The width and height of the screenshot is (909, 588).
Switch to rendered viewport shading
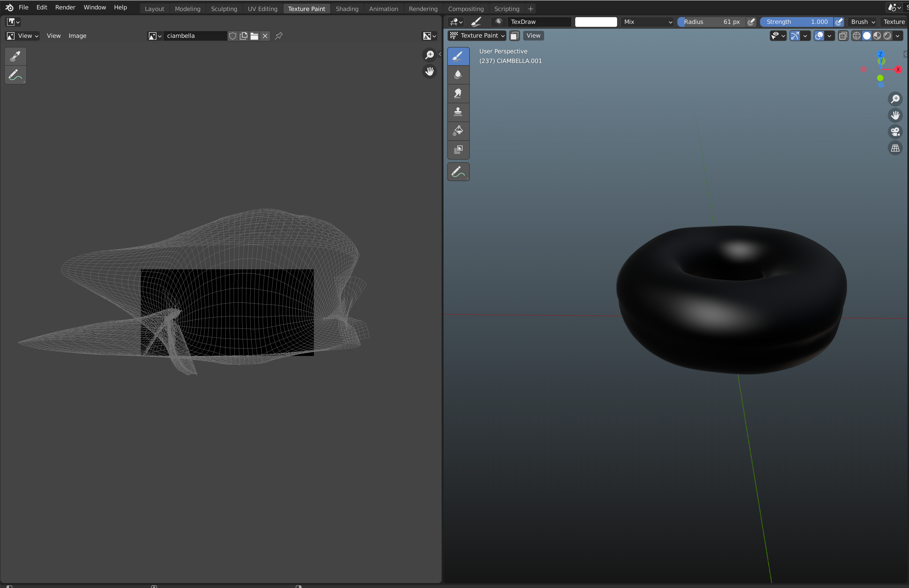tap(888, 36)
